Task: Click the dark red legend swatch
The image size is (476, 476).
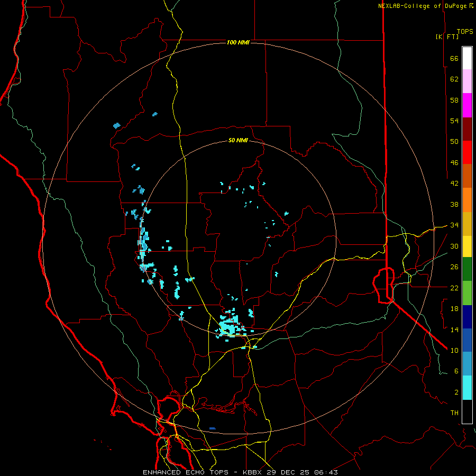Action: click(467, 129)
